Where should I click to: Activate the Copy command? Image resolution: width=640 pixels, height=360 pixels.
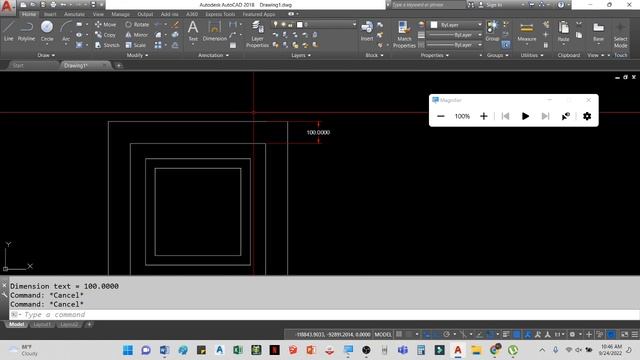[105, 35]
